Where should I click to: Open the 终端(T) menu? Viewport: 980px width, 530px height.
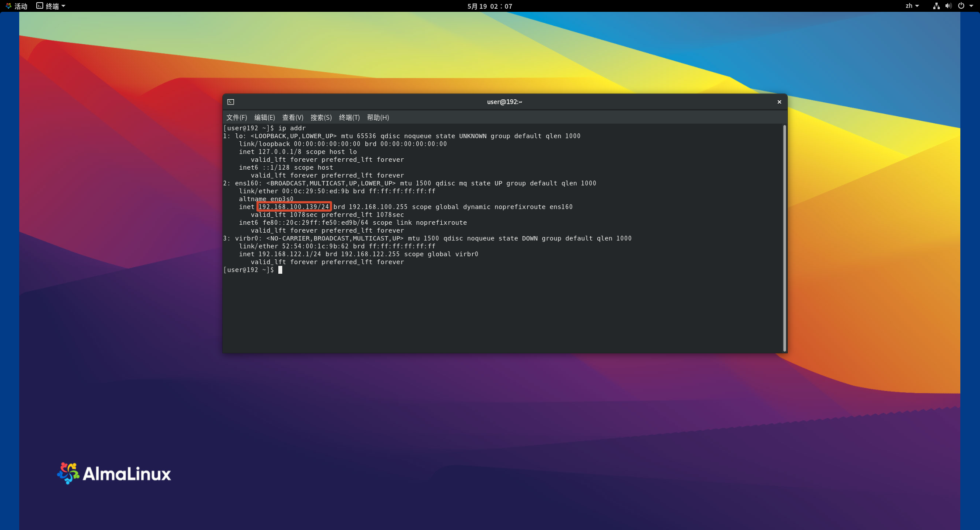349,118
